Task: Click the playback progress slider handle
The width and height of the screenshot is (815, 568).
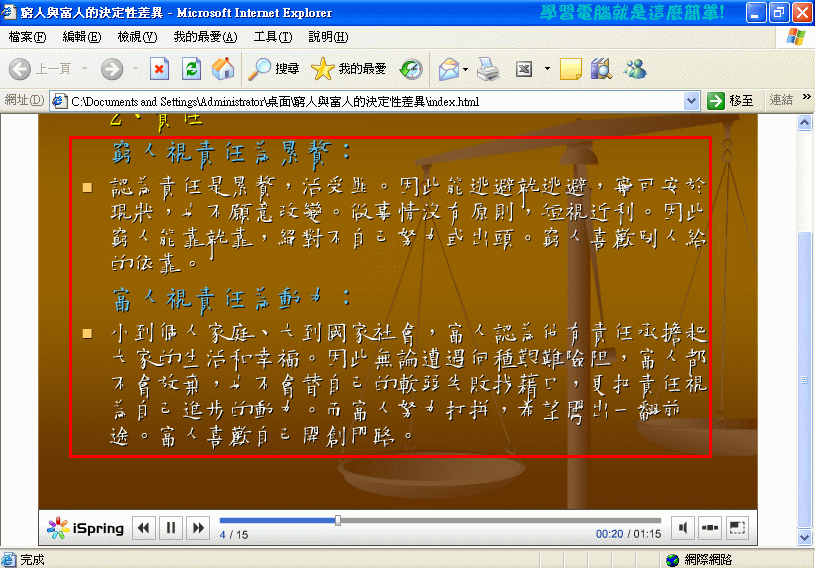Action: 338,520
